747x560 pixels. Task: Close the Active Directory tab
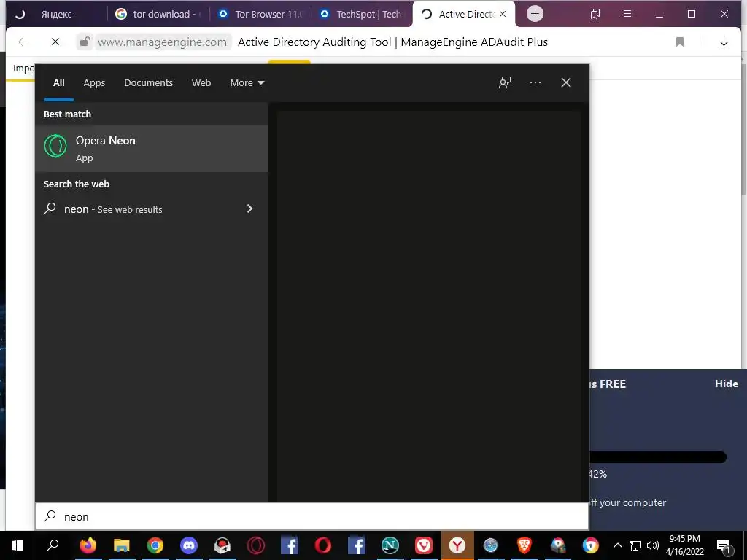point(503,15)
